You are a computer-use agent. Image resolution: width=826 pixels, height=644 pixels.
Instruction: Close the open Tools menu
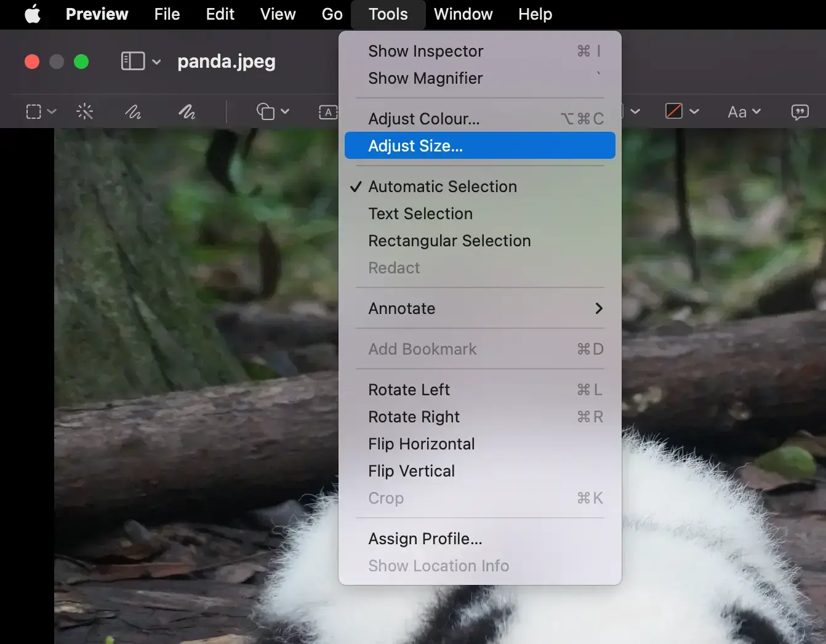click(388, 14)
